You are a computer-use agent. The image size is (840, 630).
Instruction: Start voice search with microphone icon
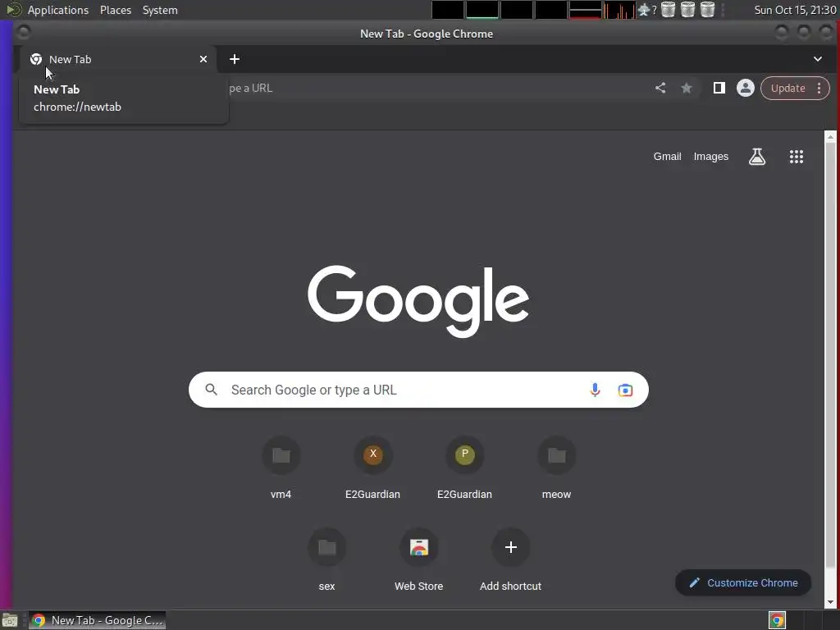[595, 390]
